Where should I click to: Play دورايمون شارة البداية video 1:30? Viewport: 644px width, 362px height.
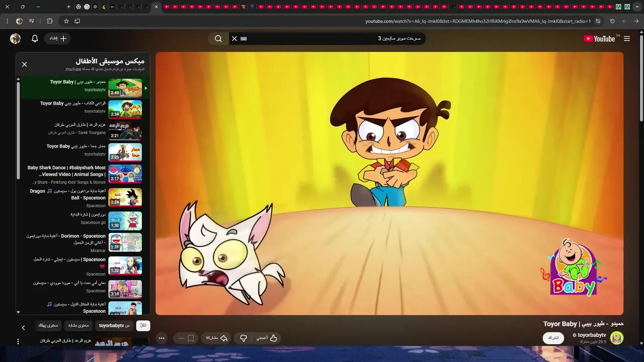pos(125,221)
